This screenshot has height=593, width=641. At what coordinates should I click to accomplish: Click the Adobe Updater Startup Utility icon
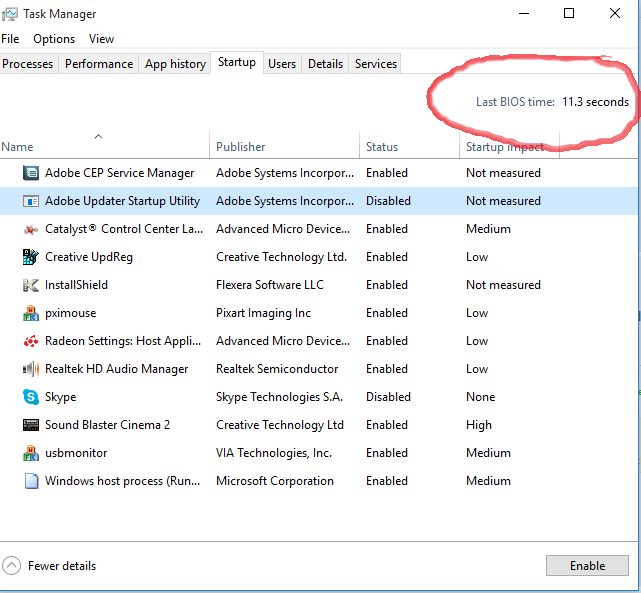(x=31, y=201)
